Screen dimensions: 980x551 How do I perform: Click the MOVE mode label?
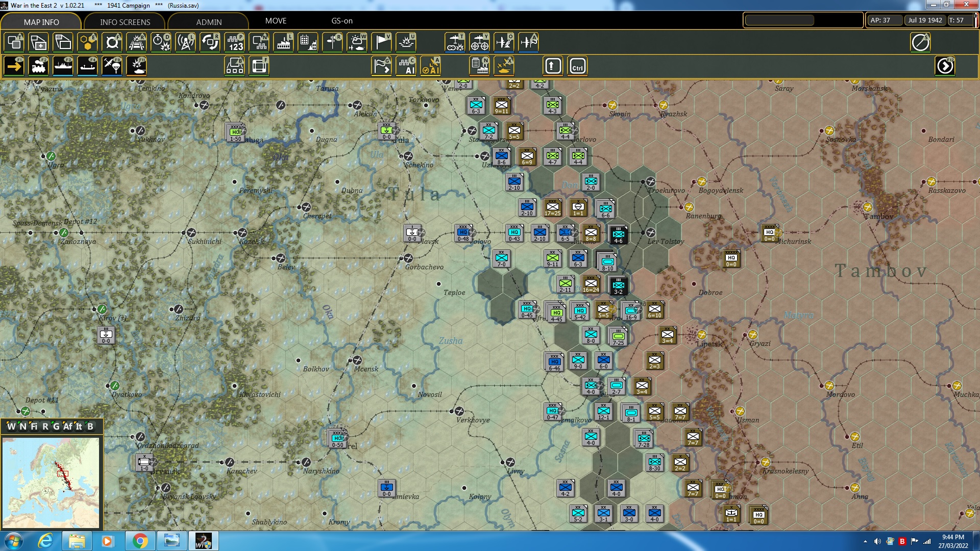point(276,21)
